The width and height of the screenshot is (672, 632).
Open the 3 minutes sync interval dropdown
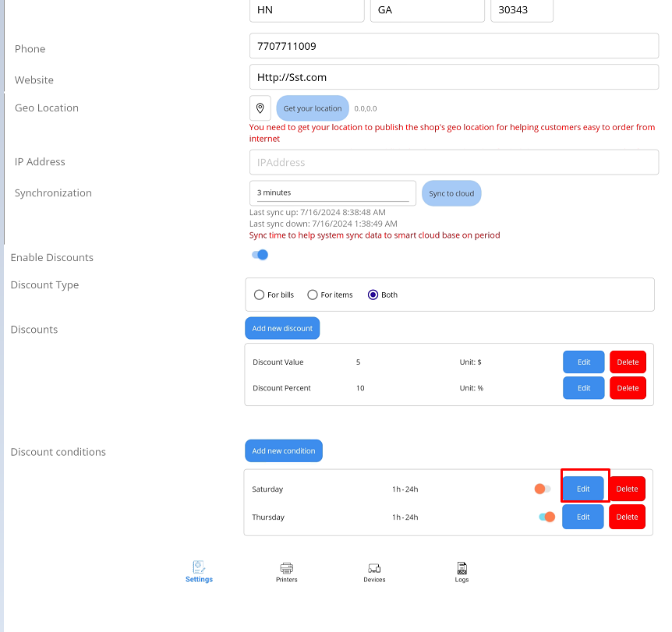[x=333, y=192]
